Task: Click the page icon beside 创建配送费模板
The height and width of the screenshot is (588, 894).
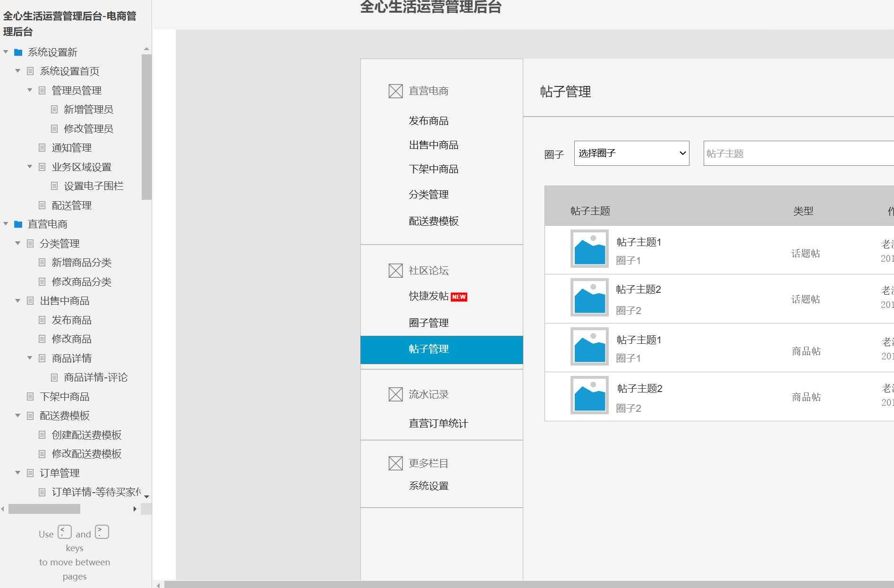Action: pyautogui.click(x=42, y=435)
